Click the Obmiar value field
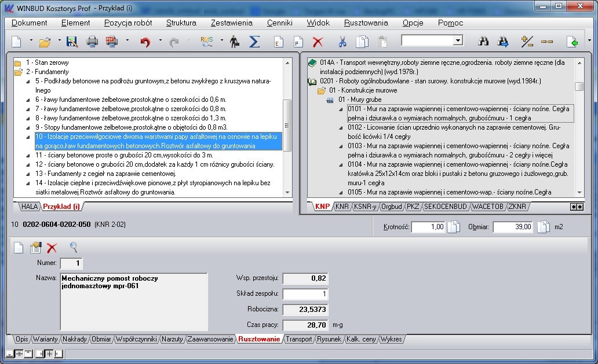 pos(512,227)
